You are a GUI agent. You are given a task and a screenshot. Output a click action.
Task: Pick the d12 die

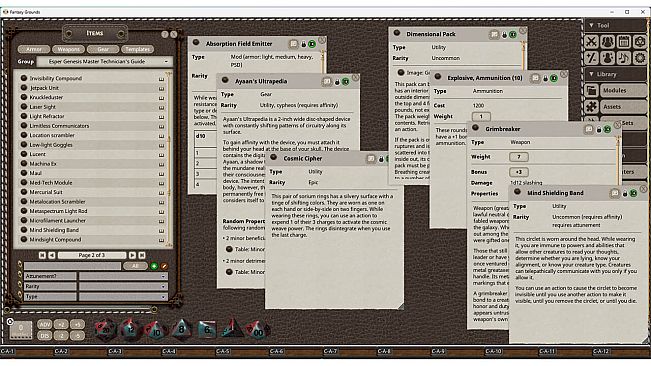[x=131, y=330]
